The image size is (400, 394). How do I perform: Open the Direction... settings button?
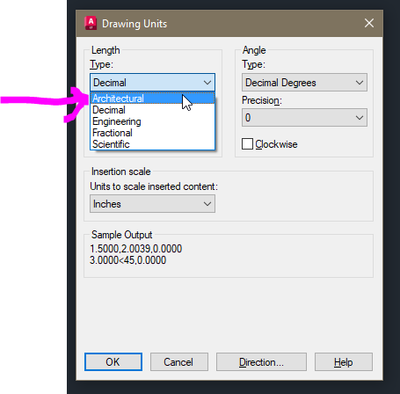click(x=261, y=362)
